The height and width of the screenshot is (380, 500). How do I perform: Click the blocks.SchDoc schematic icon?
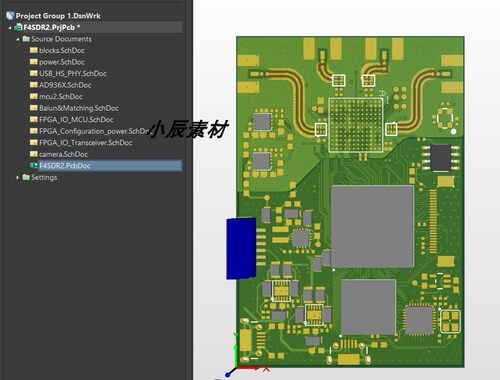coord(34,50)
